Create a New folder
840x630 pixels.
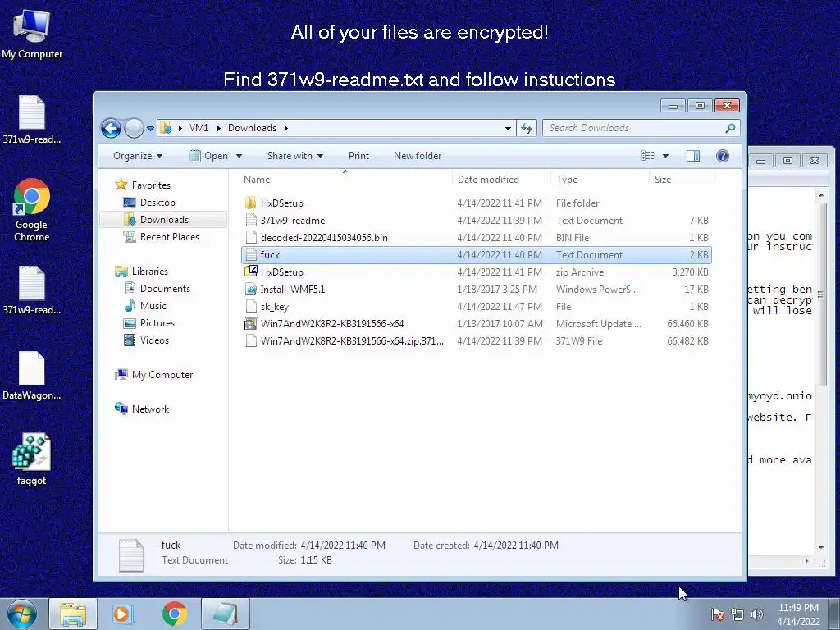[418, 156]
